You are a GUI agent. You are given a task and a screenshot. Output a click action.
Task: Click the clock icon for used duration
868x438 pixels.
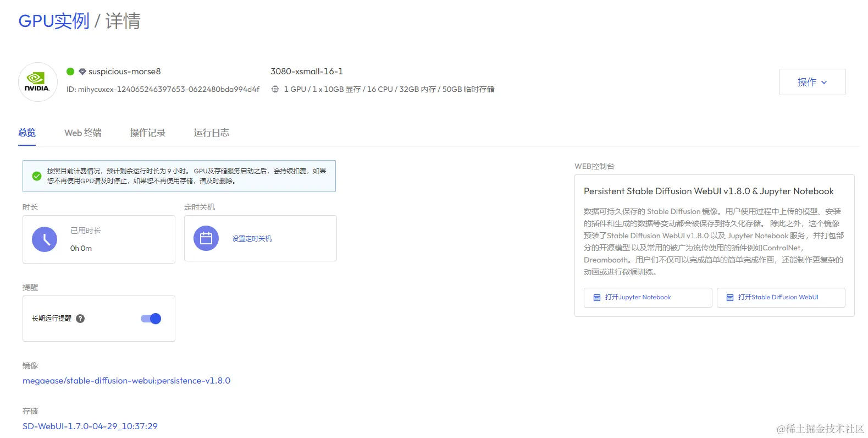coord(45,239)
